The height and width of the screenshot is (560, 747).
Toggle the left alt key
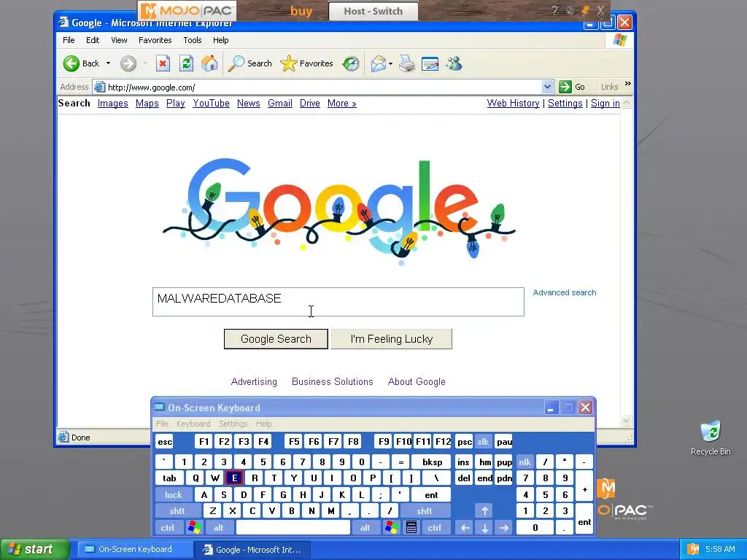tap(219, 528)
